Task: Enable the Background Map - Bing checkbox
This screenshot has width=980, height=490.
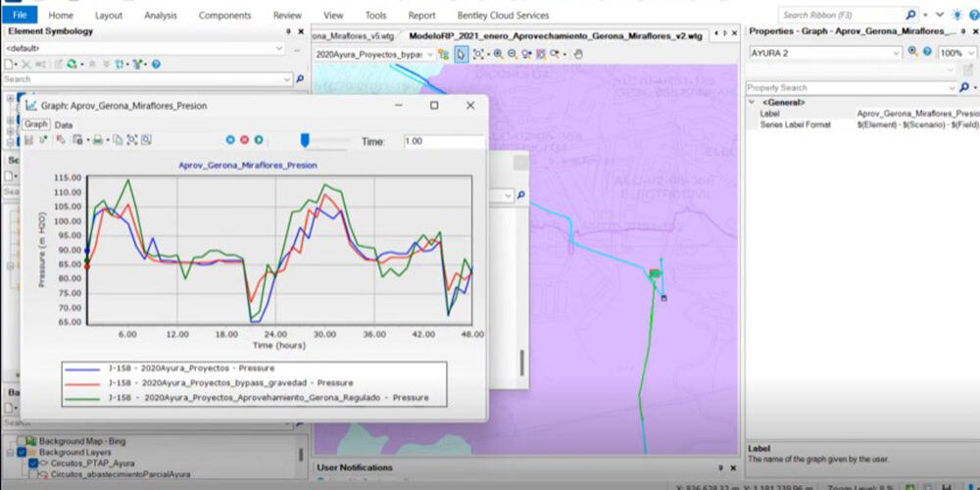Action: [22, 441]
